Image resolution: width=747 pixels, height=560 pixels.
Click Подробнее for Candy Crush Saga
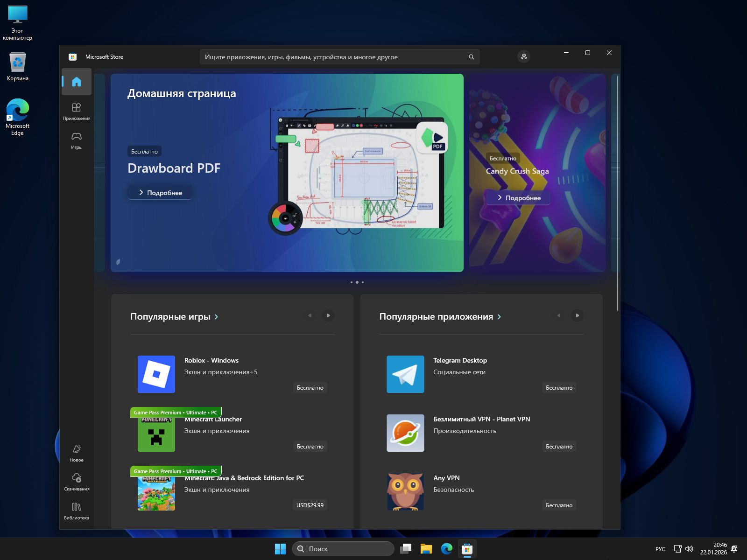(518, 198)
